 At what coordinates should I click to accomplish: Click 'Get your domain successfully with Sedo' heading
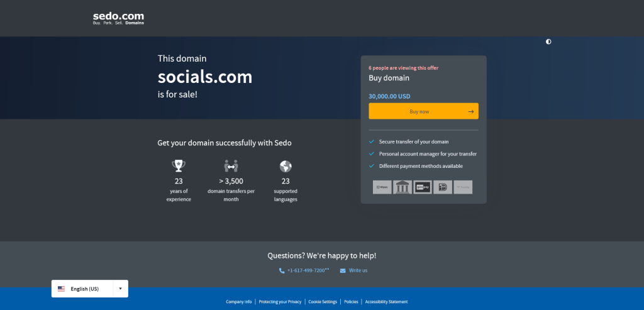click(x=225, y=143)
